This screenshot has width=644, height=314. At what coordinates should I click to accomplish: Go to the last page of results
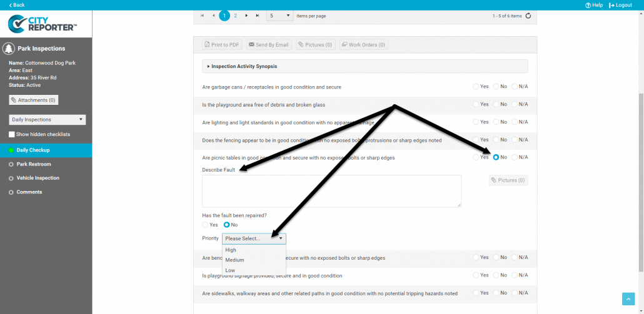[x=258, y=16]
